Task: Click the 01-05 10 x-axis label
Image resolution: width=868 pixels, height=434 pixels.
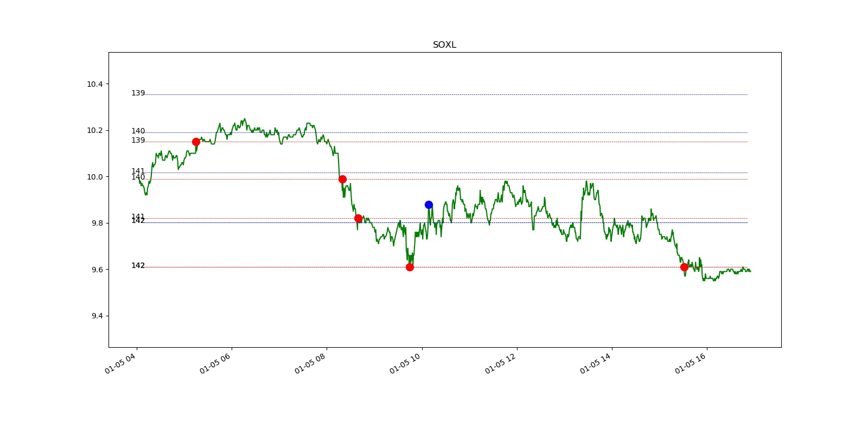Action: pos(405,362)
